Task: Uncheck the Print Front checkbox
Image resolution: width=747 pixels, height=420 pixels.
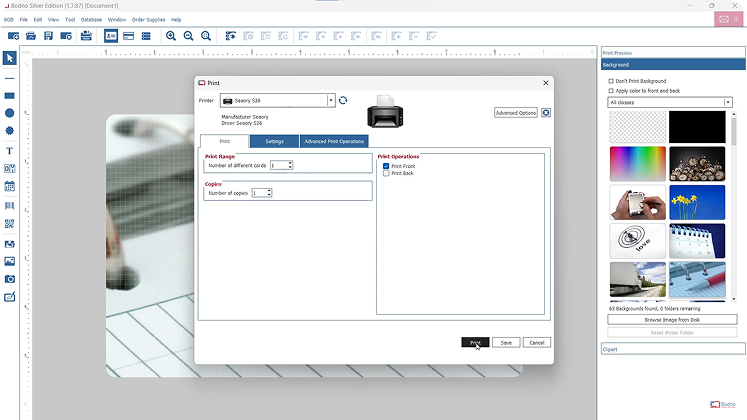Action: [386, 166]
